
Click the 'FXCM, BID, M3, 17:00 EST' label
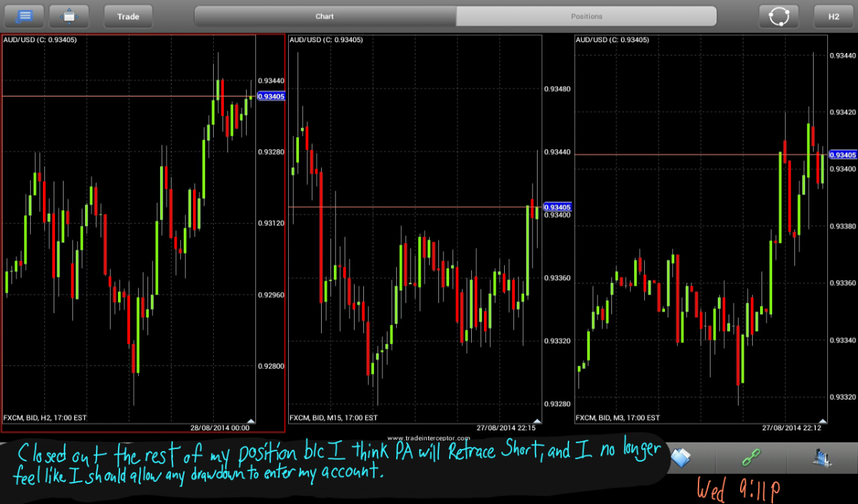[x=617, y=417]
